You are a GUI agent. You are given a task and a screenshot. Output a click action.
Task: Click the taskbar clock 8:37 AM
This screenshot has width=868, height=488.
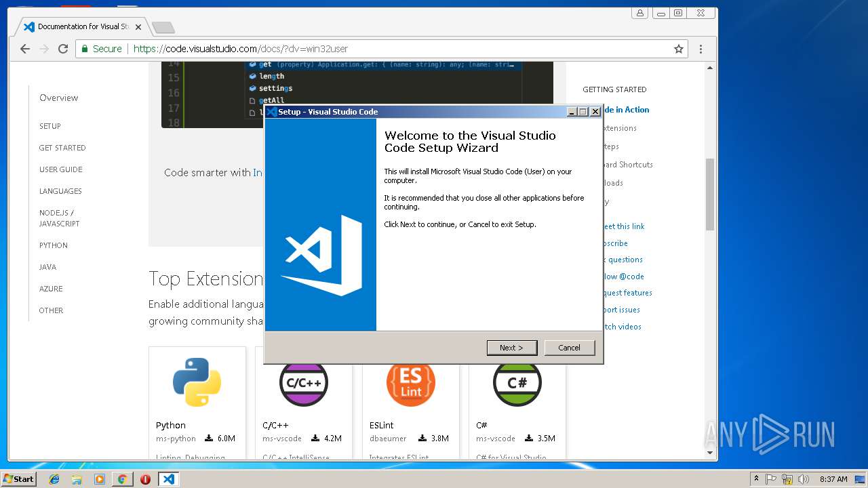tap(833, 479)
